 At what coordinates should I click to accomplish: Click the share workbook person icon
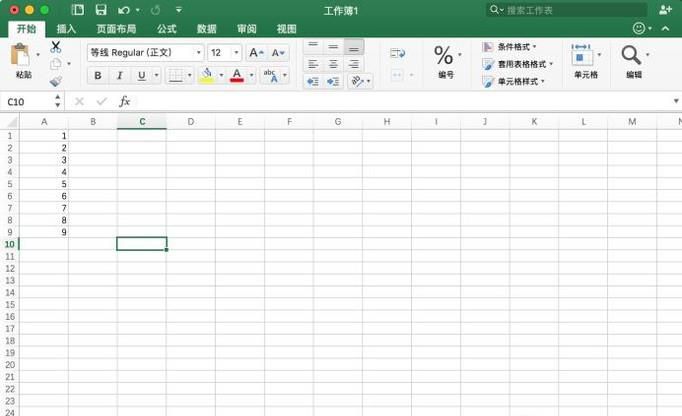click(x=666, y=10)
